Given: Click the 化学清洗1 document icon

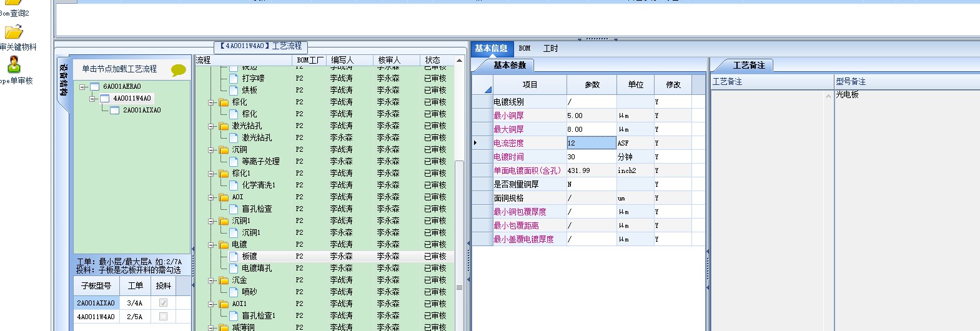Looking at the screenshot, I should [234, 185].
